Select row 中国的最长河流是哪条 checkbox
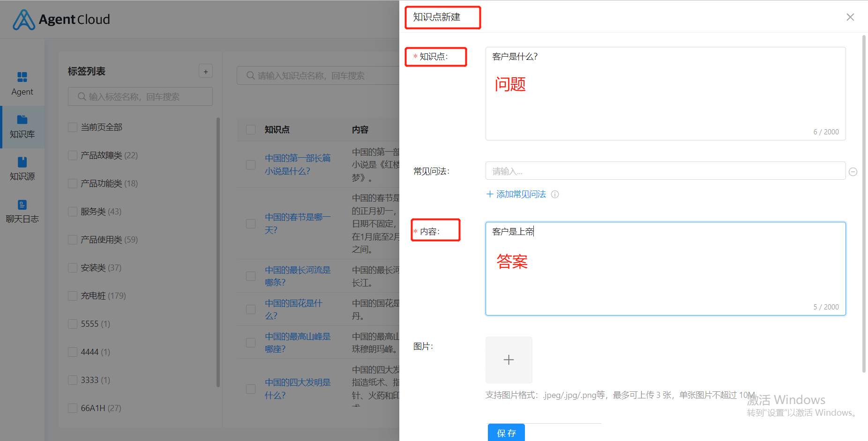 [251, 276]
